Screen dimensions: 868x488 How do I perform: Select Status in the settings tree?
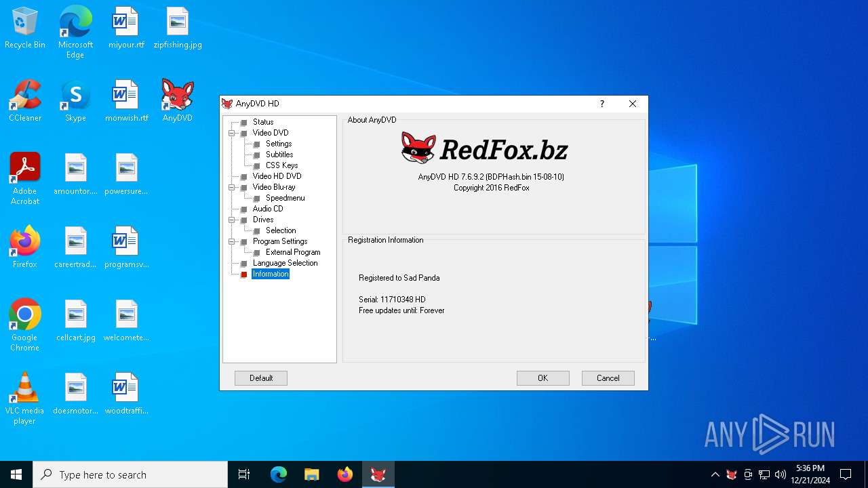(263, 122)
